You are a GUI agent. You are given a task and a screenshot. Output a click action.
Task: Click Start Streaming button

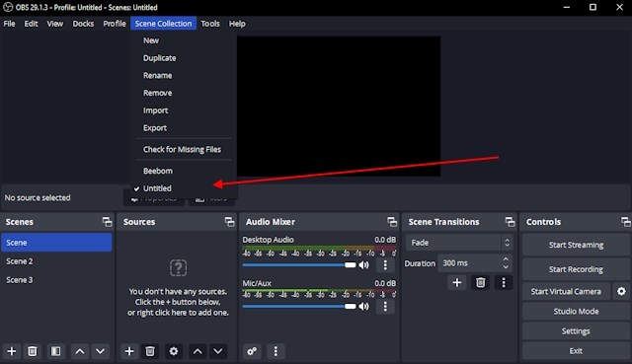coord(576,245)
